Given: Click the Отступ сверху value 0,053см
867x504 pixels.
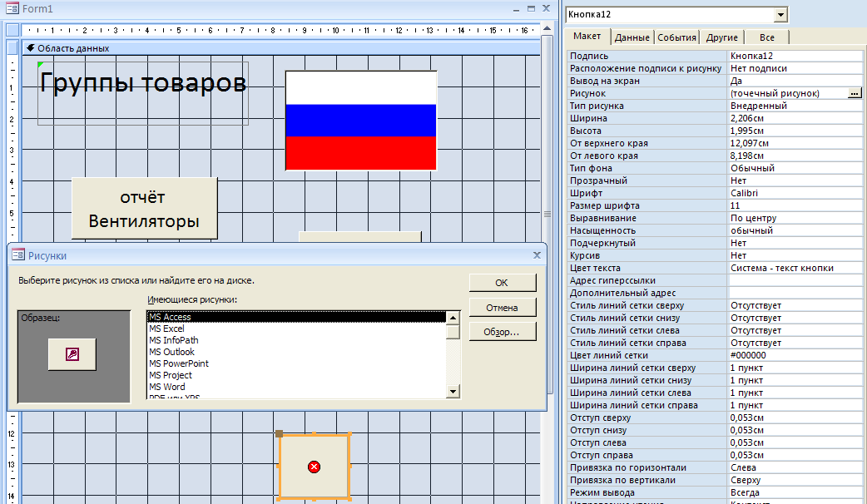Looking at the screenshot, I should coord(795,418).
